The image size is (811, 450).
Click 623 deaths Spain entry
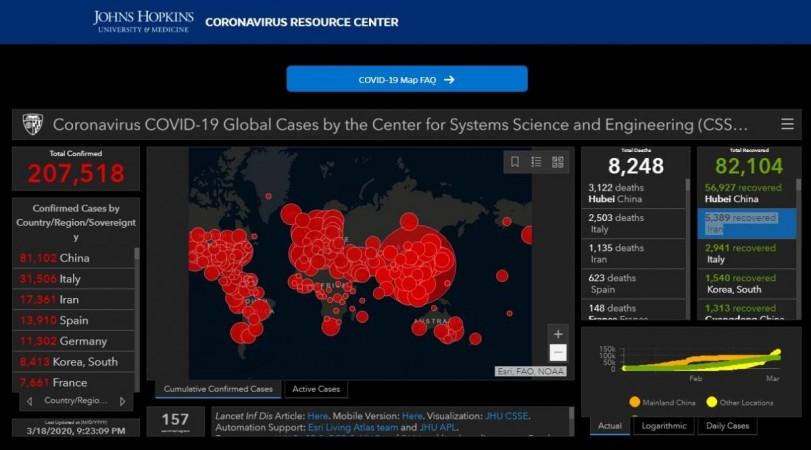point(634,283)
